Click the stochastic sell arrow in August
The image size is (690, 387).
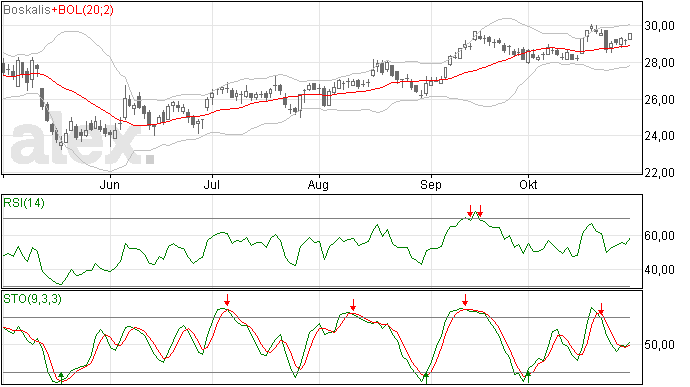click(353, 305)
